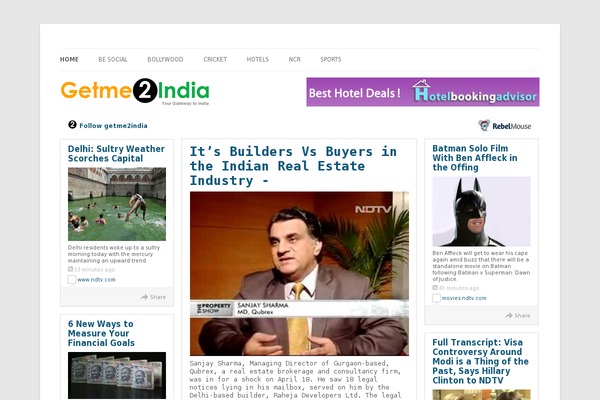The image size is (600, 400).
Task: Share the Batman article
Action: pos(518,315)
